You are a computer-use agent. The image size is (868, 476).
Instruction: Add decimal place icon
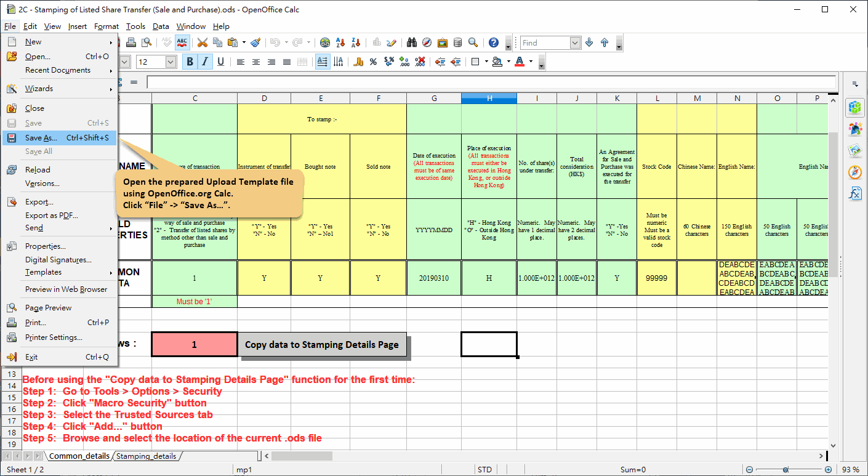pos(404,62)
